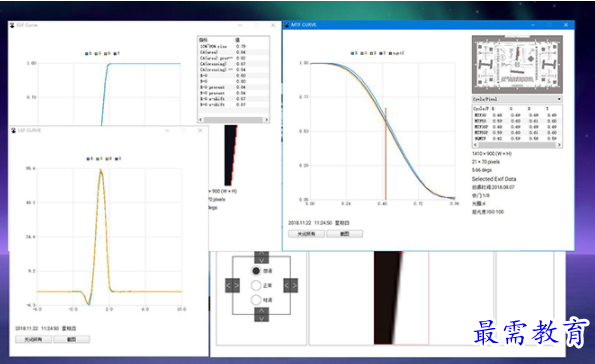Toggle the Y legend entry in ESF Curve chart
The width and height of the screenshot is (595, 364).
tap(117, 54)
